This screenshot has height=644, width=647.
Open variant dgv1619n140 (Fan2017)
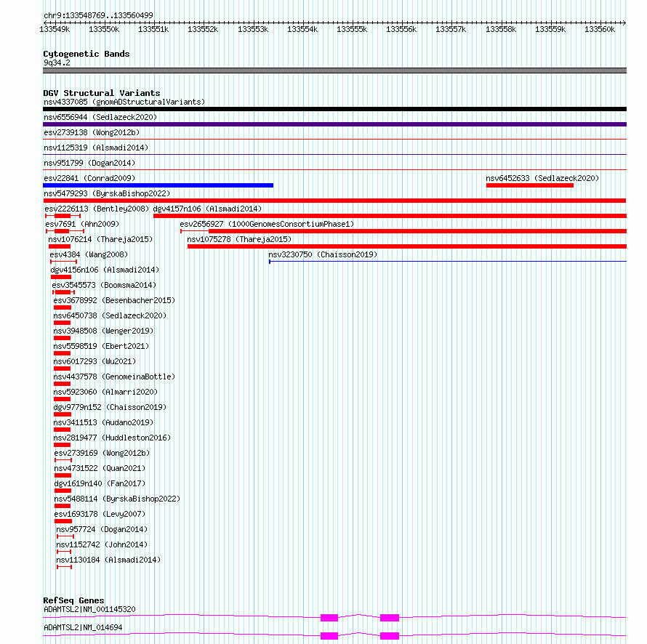[x=100, y=483]
